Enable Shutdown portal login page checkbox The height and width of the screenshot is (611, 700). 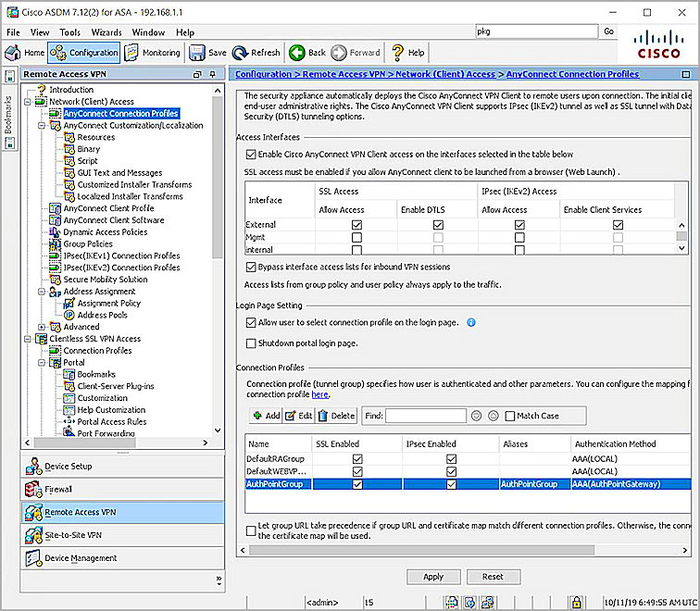251,343
